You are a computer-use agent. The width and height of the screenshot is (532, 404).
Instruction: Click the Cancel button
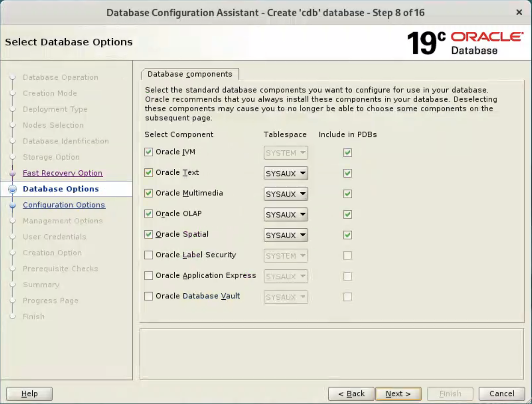click(x=502, y=393)
